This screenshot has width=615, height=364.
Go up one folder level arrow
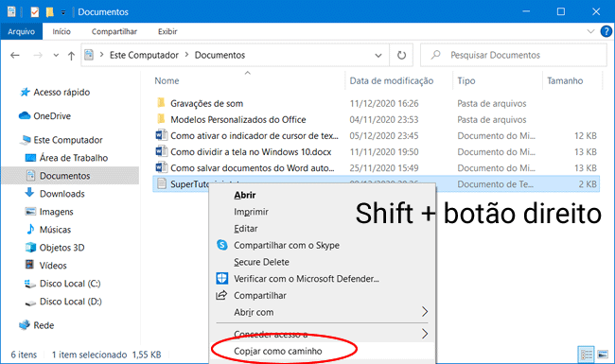click(71, 56)
